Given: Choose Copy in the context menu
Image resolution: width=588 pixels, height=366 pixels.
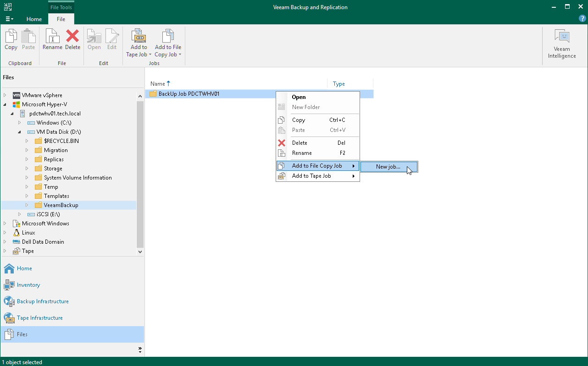Looking at the screenshot, I should point(317,120).
